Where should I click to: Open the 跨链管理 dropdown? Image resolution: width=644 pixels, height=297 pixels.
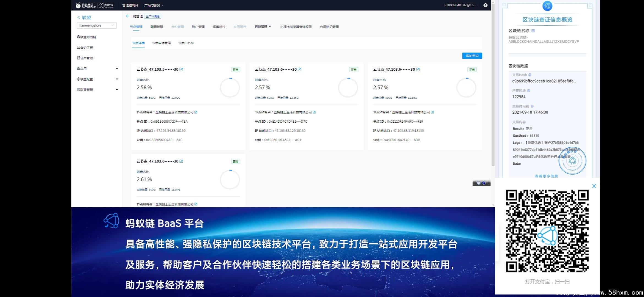(263, 27)
